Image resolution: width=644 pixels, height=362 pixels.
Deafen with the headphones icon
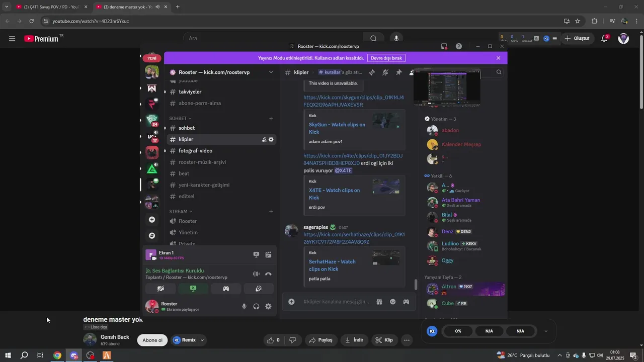pyautogui.click(x=256, y=306)
